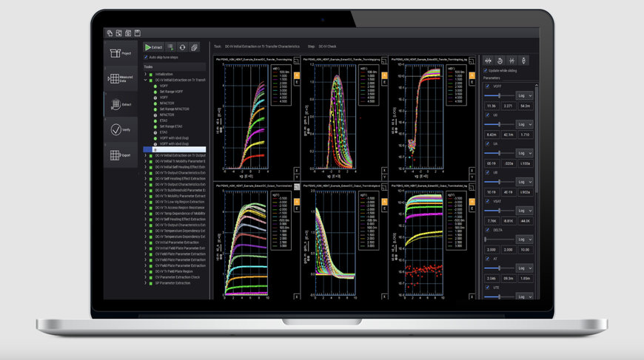
Task: Click the reset circular icon above Parameters
Action: point(500,61)
